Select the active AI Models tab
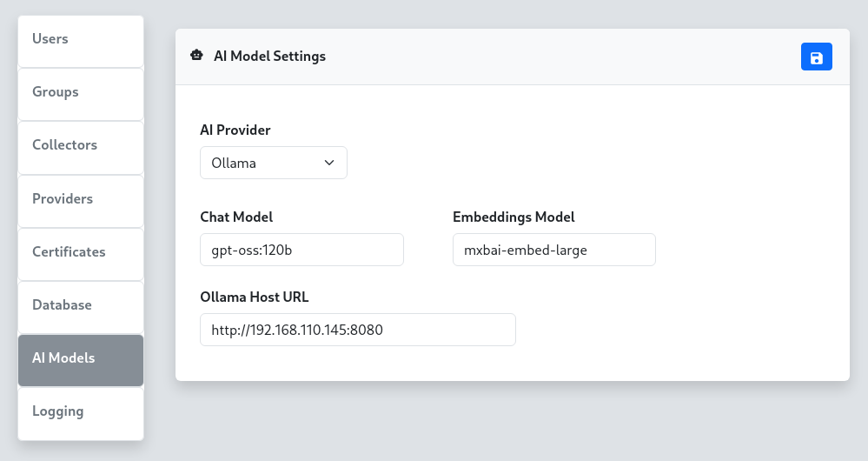868x461 pixels. tap(81, 358)
